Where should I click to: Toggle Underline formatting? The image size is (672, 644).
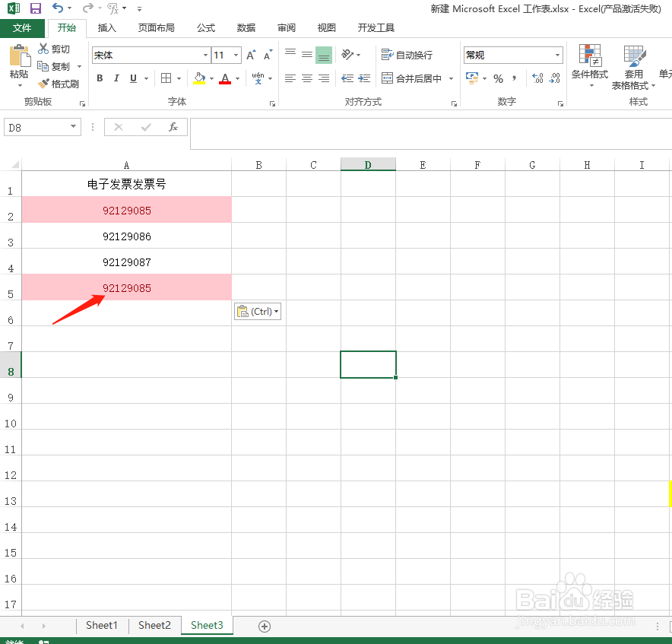click(x=133, y=78)
